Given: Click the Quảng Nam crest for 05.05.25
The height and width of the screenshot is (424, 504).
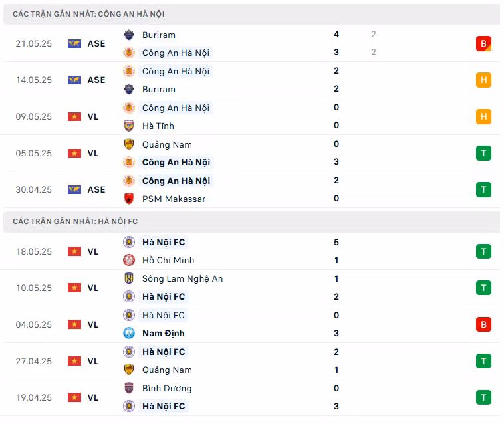Looking at the screenshot, I should 129,144.
